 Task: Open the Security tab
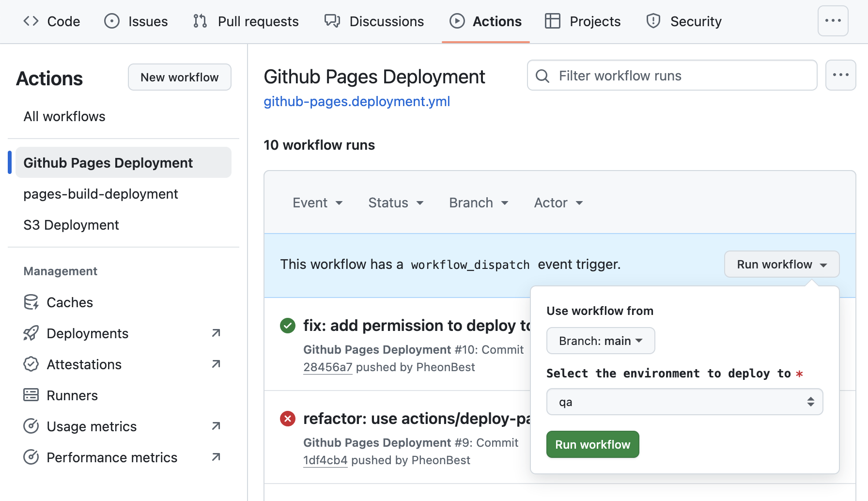pos(684,21)
